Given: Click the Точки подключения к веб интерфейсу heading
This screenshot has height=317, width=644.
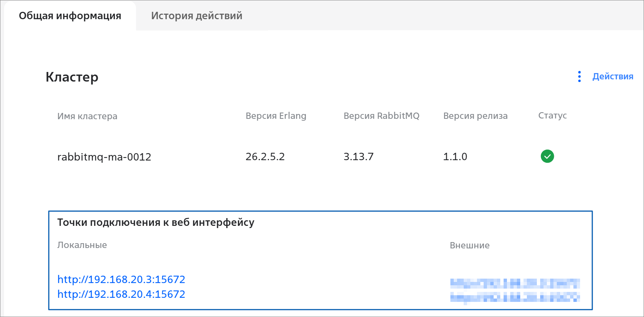Looking at the screenshot, I should point(156,223).
